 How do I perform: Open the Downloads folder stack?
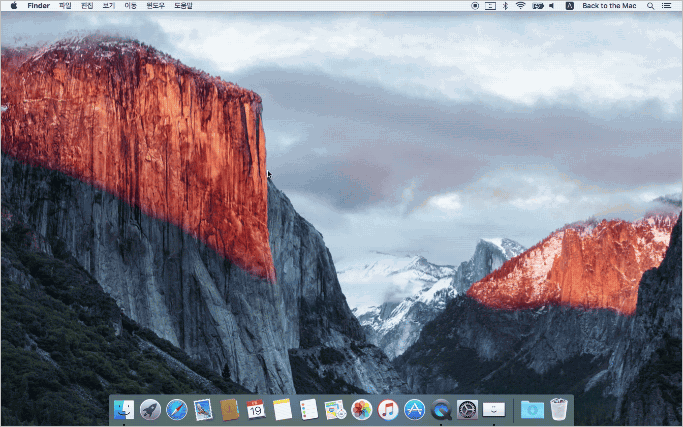532,410
